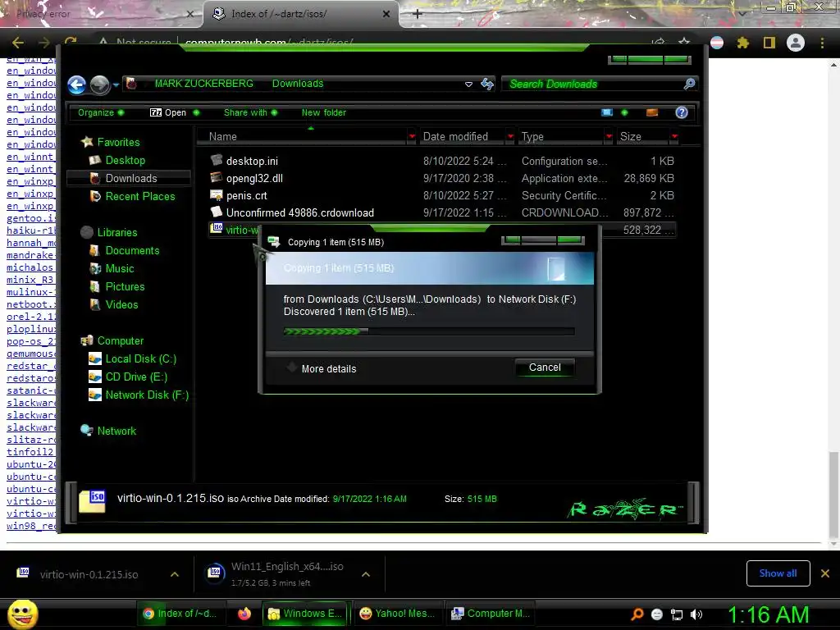The image size is (840, 630).
Task: Select the desktop.ini file
Action: point(252,161)
